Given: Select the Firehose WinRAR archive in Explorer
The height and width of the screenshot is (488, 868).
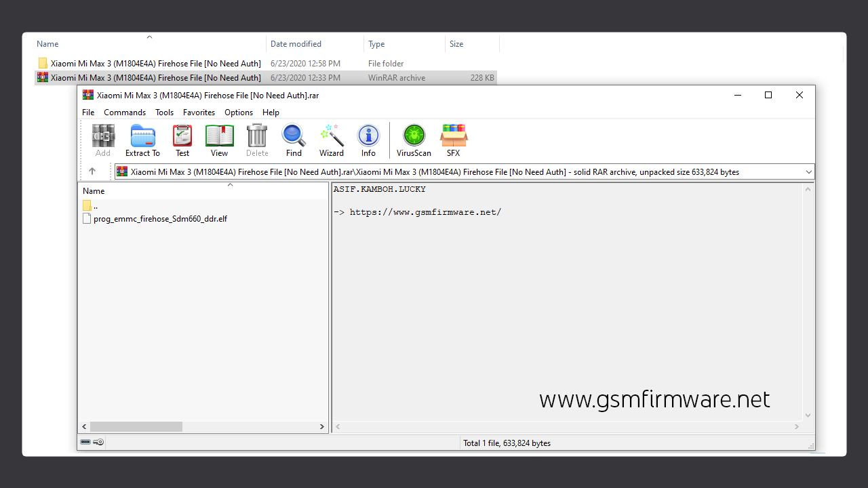Looking at the screenshot, I should click(149, 78).
